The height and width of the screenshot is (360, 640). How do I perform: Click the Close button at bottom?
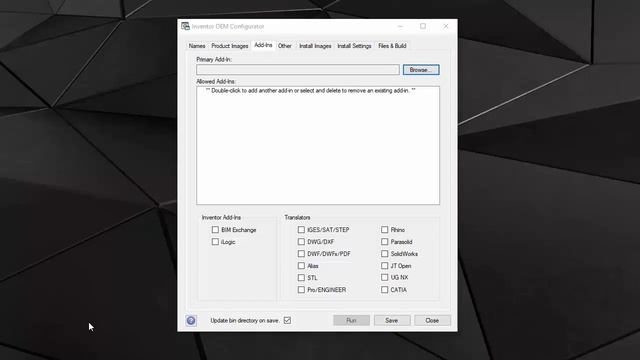pyautogui.click(x=432, y=320)
